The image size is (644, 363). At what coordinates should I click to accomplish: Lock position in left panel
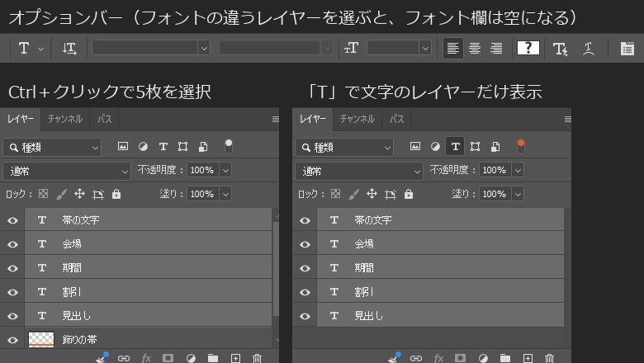pyautogui.click(x=80, y=194)
